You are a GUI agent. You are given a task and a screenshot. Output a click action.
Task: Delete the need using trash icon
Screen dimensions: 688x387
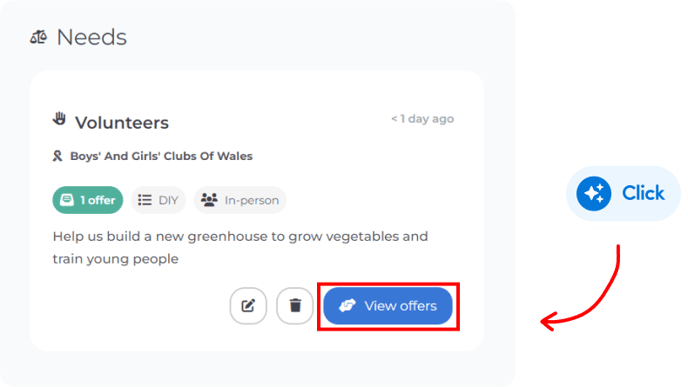[295, 306]
